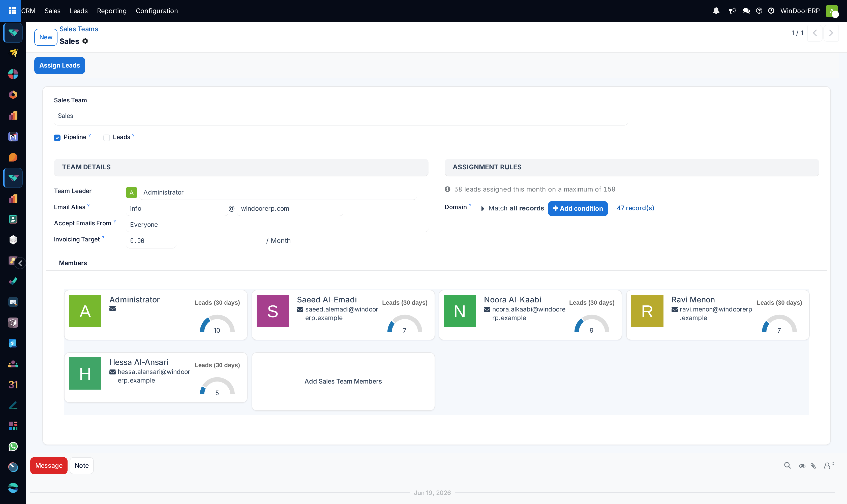
Task: Open the four-color circle app in sidebar
Action: coord(13,74)
